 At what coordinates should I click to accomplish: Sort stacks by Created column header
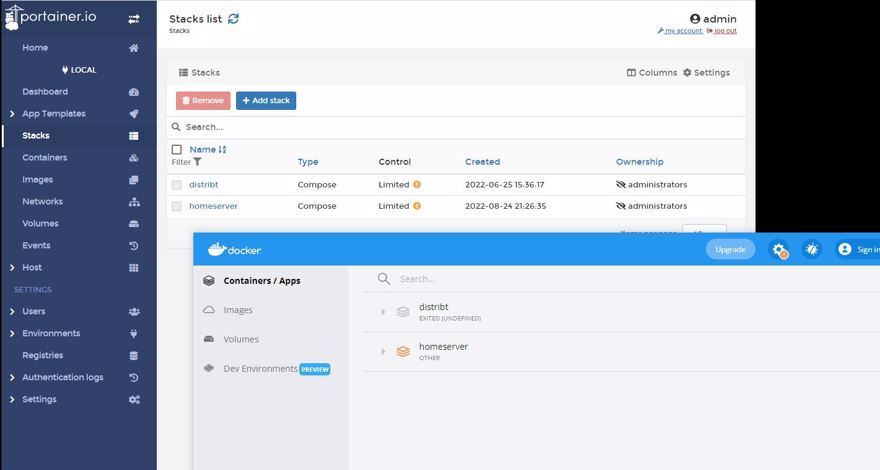tap(482, 162)
